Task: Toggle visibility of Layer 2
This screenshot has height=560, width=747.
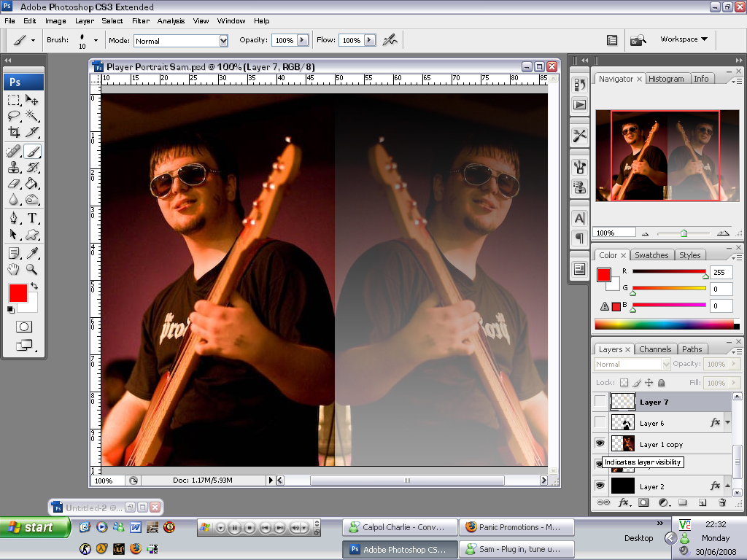Action: pyautogui.click(x=600, y=486)
